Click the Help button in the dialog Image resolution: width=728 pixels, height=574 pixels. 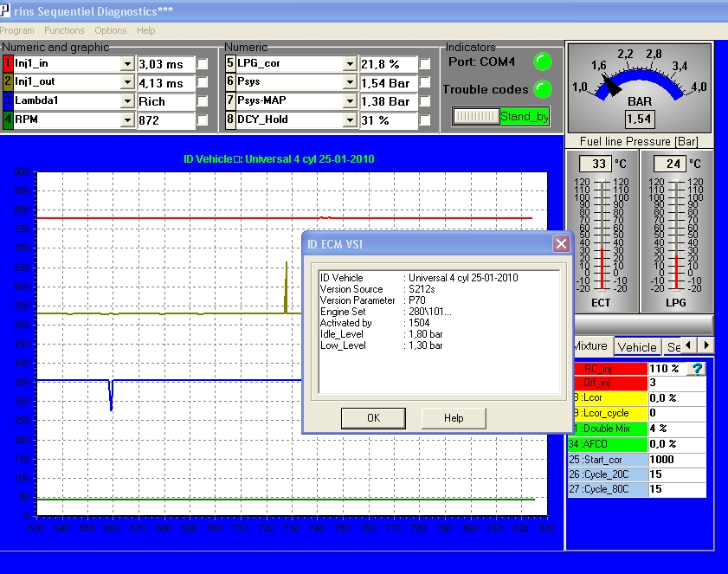tap(454, 418)
